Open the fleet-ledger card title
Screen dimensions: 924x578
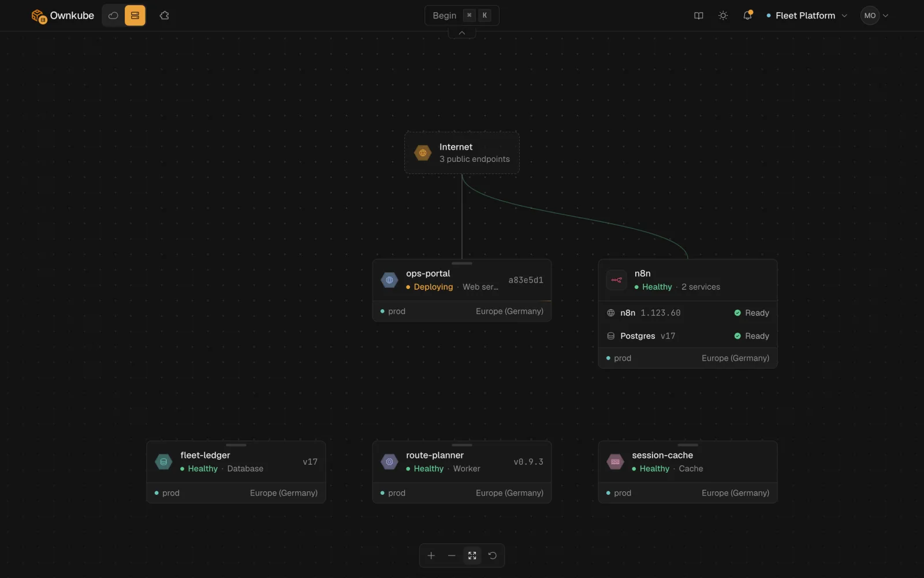tap(205, 455)
